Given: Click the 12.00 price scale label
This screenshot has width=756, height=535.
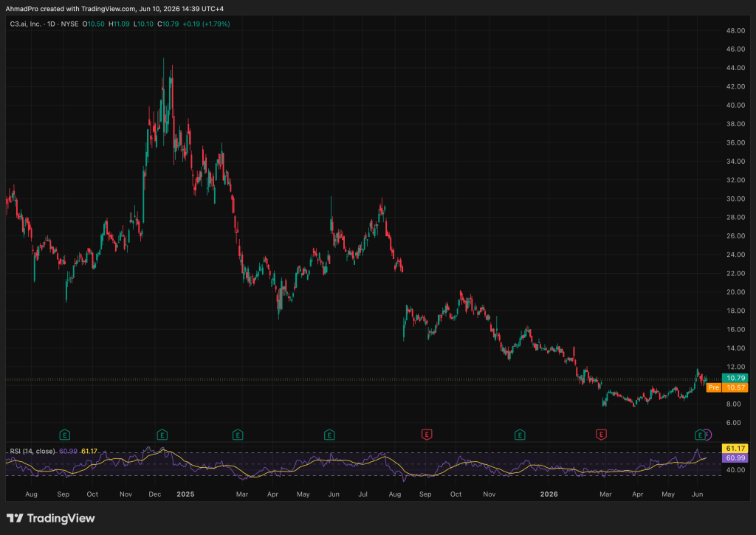Looking at the screenshot, I should tap(736, 367).
